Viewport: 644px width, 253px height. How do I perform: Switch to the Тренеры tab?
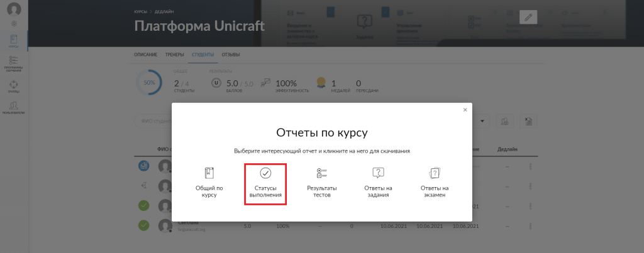[175, 55]
